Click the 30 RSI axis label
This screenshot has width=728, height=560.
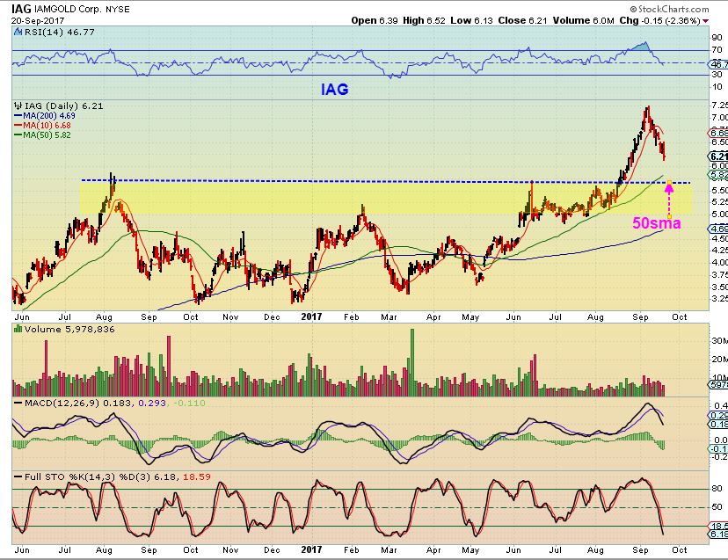[717, 75]
